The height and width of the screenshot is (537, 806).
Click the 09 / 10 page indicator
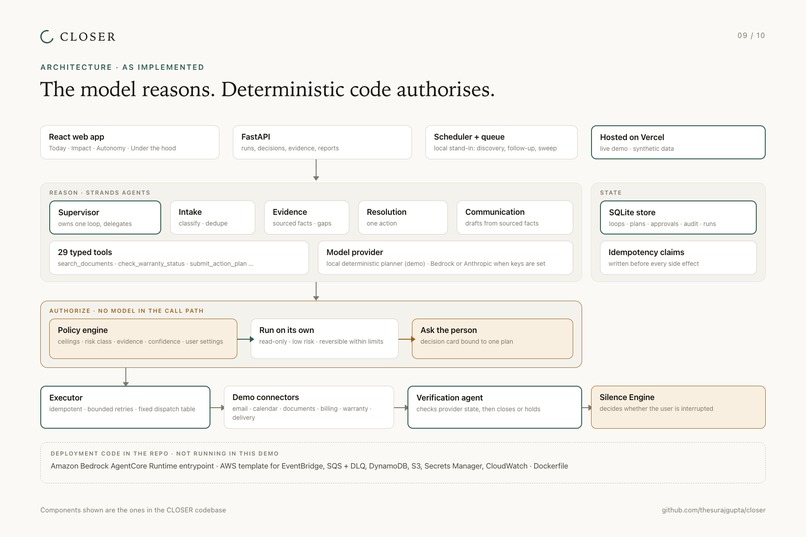coord(751,35)
